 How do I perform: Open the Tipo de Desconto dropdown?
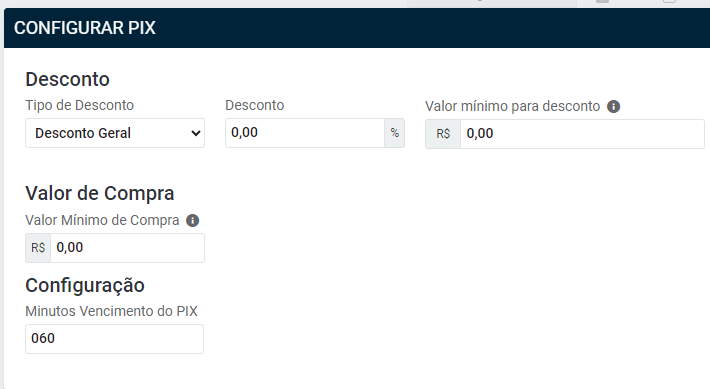(x=115, y=133)
